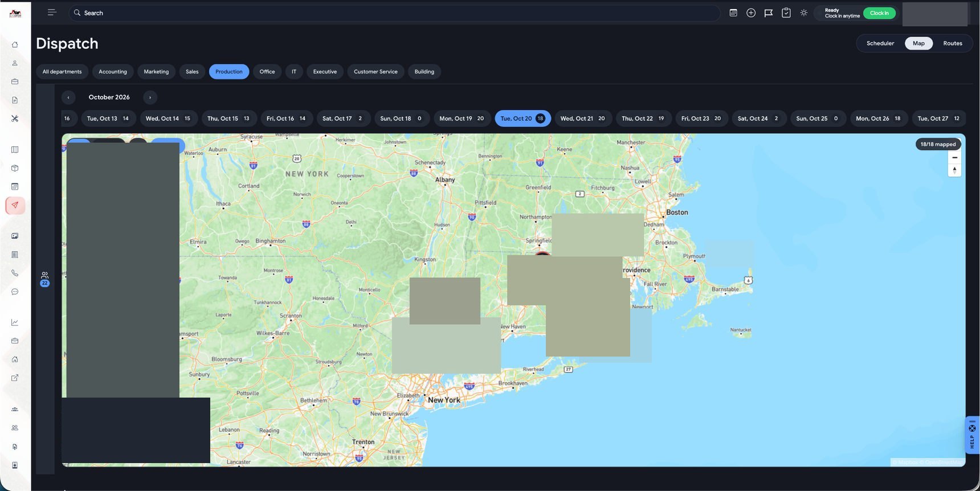Open the chat messages icon in the sidebar

(x=15, y=292)
